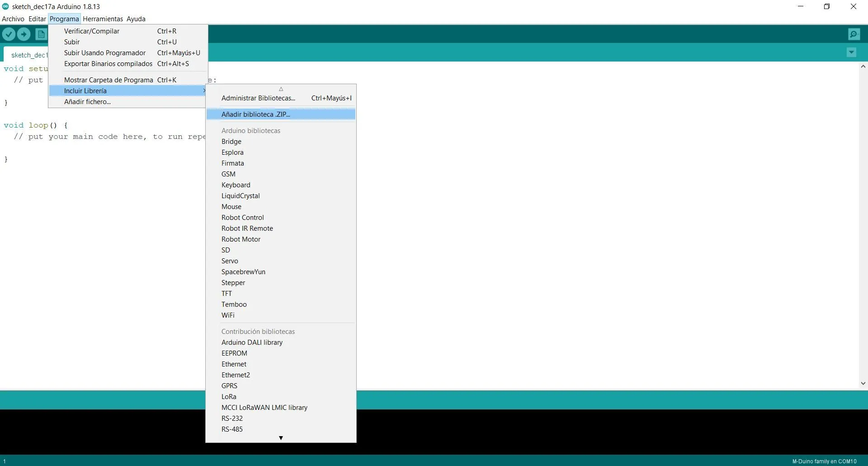Include the Bridge library
868x466 pixels.
coord(281,142)
